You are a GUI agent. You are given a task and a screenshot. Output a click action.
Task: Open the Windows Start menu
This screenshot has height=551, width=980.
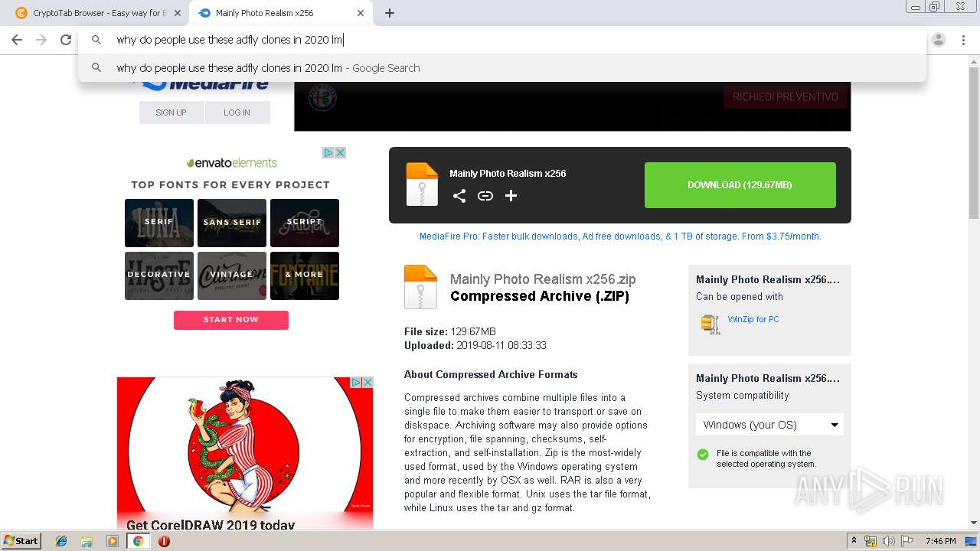click(x=21, y=540)
